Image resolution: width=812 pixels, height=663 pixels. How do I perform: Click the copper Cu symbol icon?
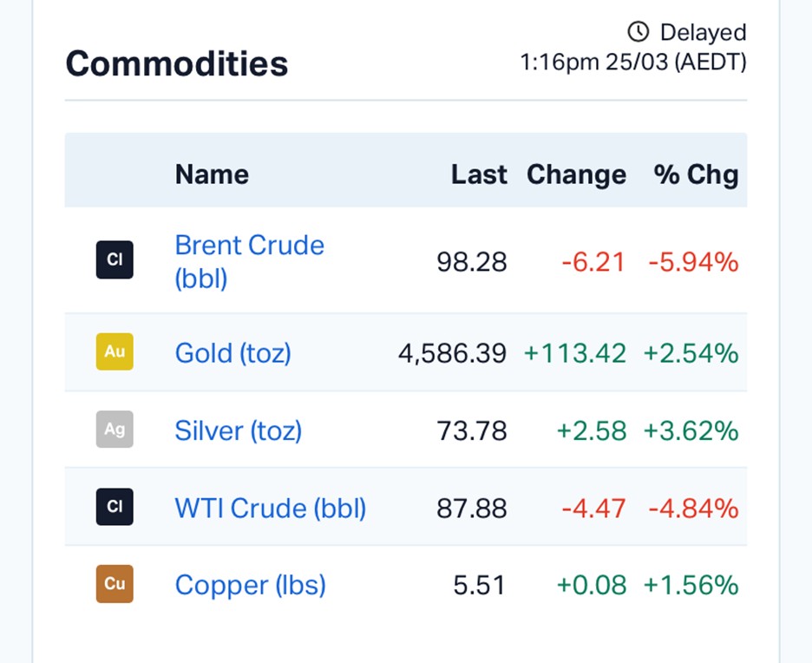pos(115,584)
